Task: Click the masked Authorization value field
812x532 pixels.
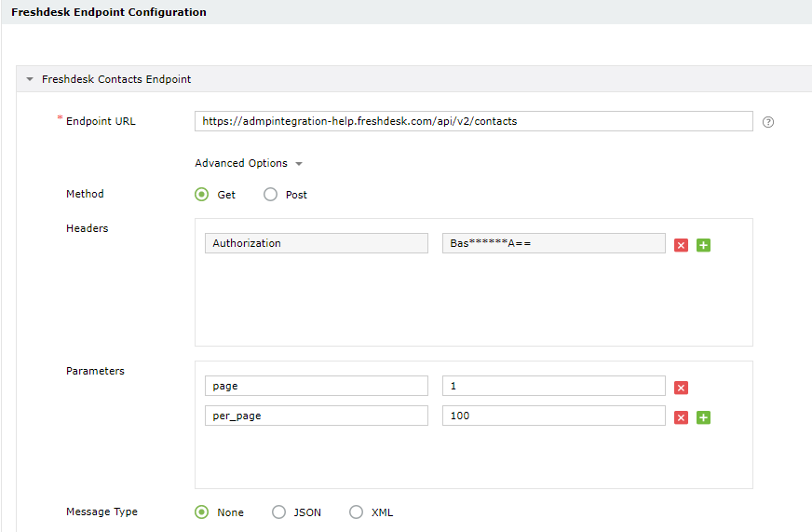Action: click(553, 243)
